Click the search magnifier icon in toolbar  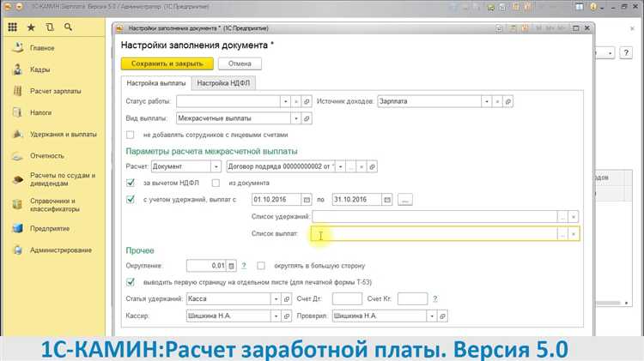point(68,27)
